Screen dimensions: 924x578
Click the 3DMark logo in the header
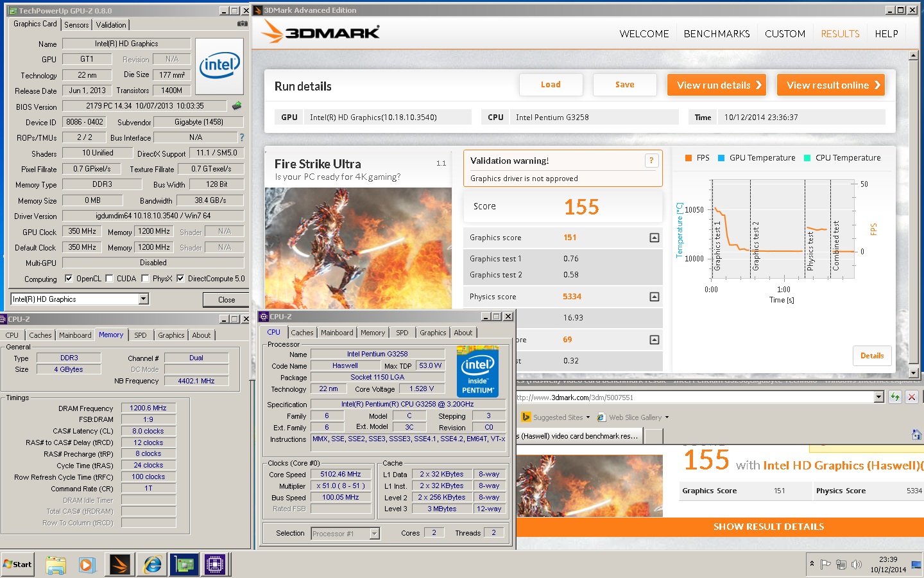[321, 32]
